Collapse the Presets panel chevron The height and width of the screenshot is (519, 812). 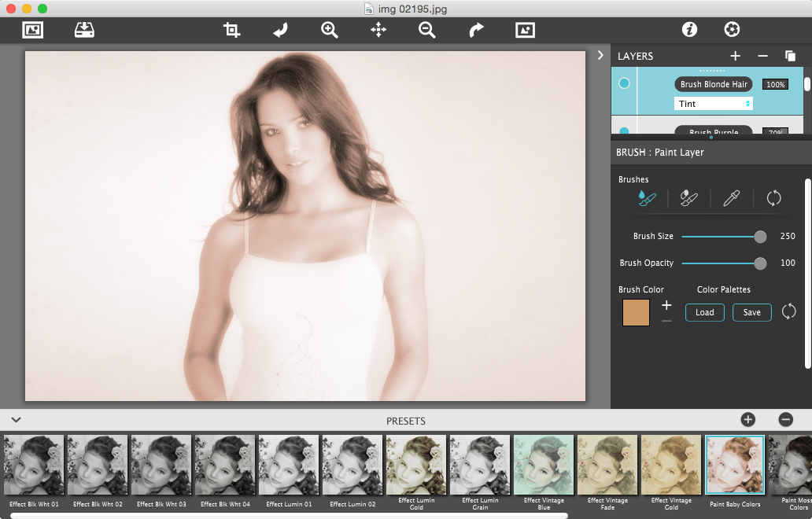tap(14, 421)
